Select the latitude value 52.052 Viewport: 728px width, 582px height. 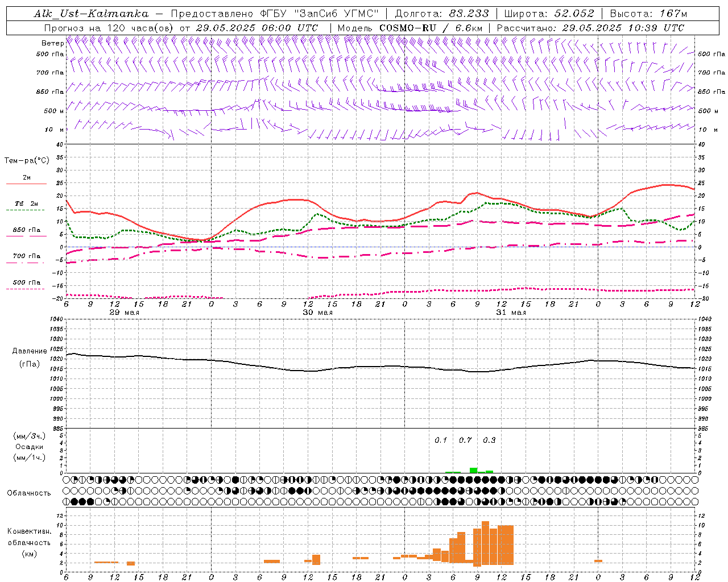(x=574, y=14)
